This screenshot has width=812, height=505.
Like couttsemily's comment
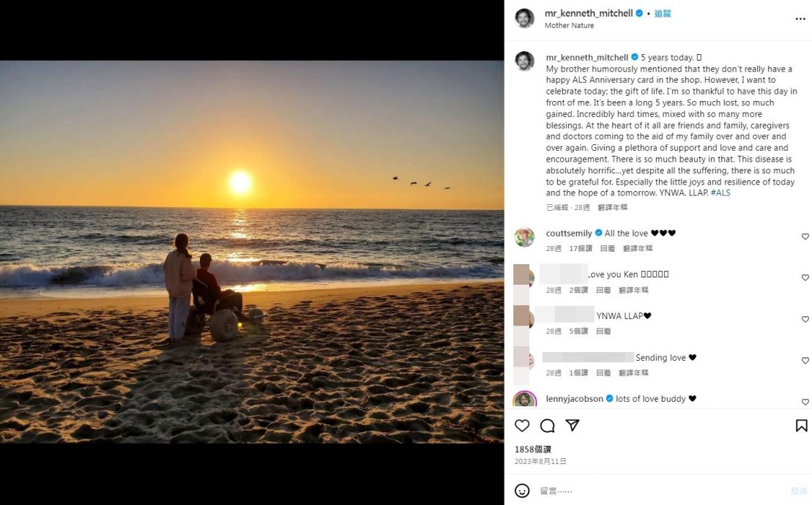(x=805, y=237)
